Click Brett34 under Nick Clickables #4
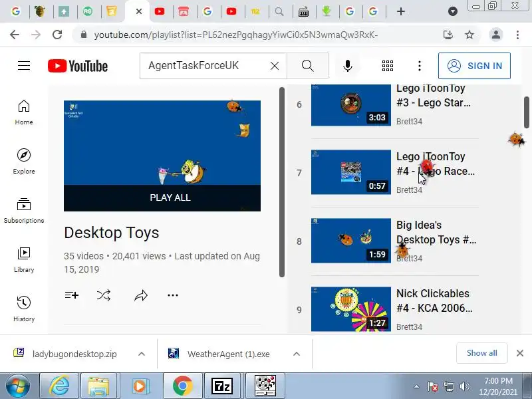The width and height of the screenshot is (532, 399). coord(409,327)
